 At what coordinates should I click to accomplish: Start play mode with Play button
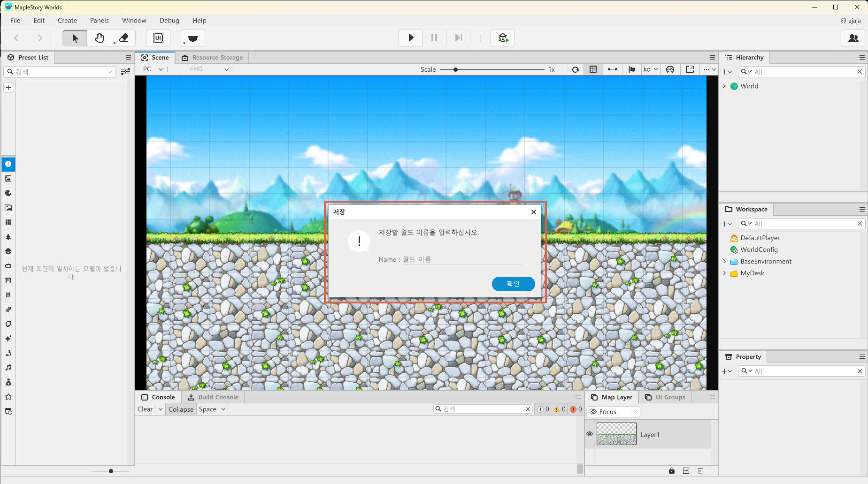(x=411, y=38)
